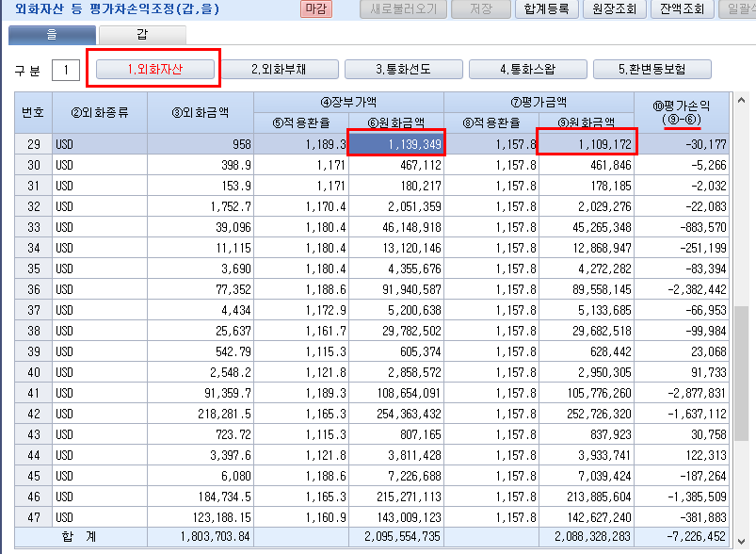This screenshot has width=756, height=554.
Task: Click the 저장 button
Action: point(481,8)
